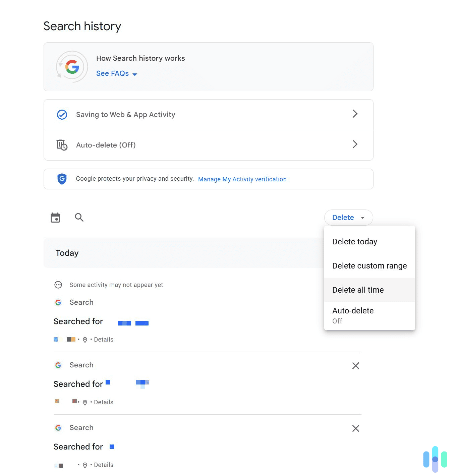
Task: Click the info icon beside 'Some activity may not appear yet'
Action: tap(58, 285)
